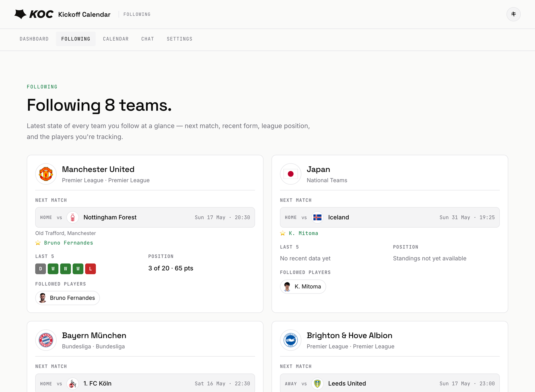Click the red L loss form badge
The width and height of the screenshot is (535, 392).
click(x=91, y=269)
